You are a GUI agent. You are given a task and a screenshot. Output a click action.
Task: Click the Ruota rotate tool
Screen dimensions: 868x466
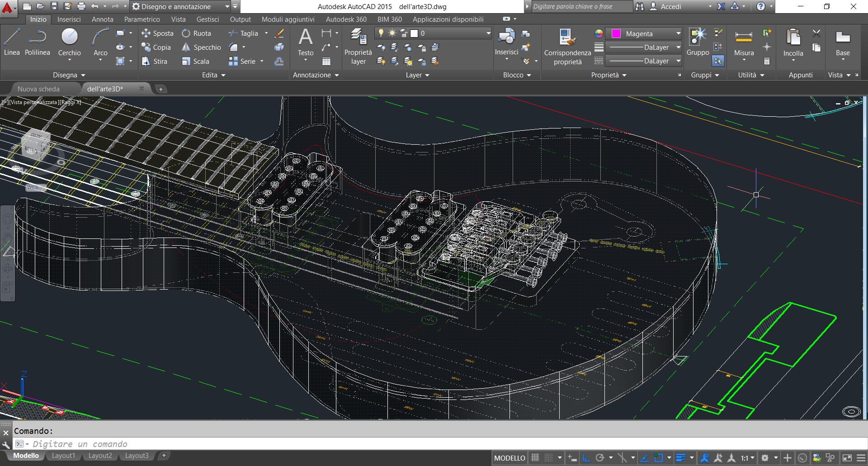pos(197,33)
